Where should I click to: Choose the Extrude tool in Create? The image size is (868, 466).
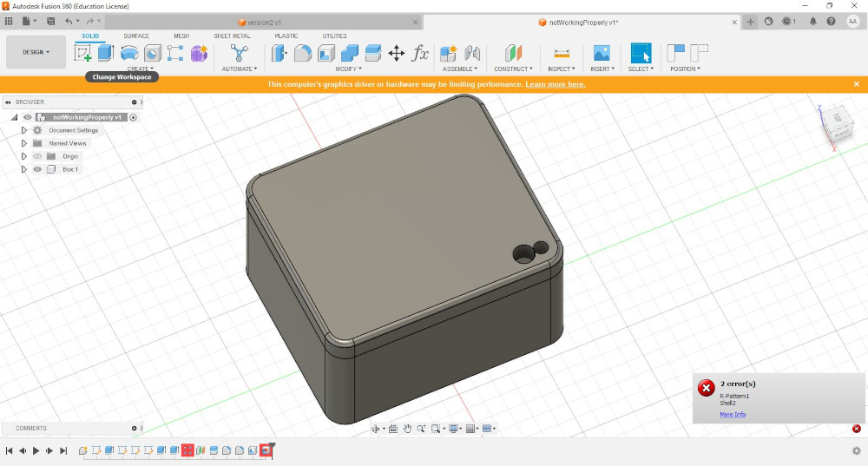pyautogui.click(x=105, y=53)
